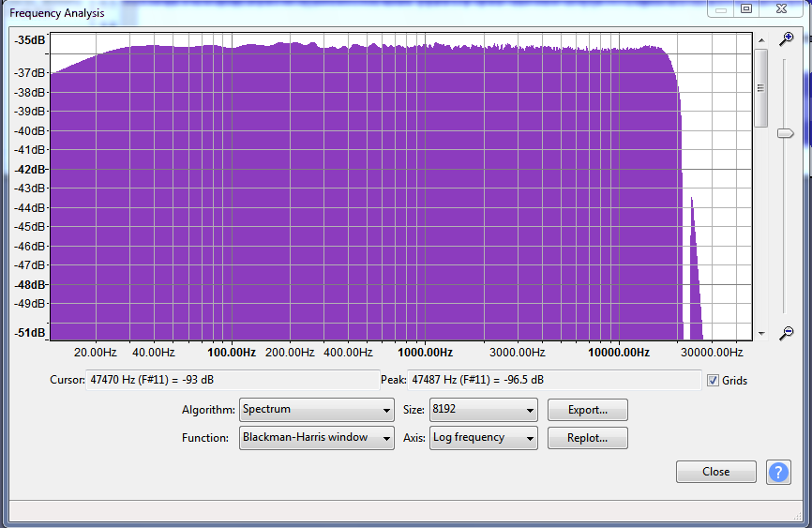Image resolution: width=812 pixels, height=528 pixels.
Task: Click the scroll up arrow beside graph
Action: click(x=760, y=40)
